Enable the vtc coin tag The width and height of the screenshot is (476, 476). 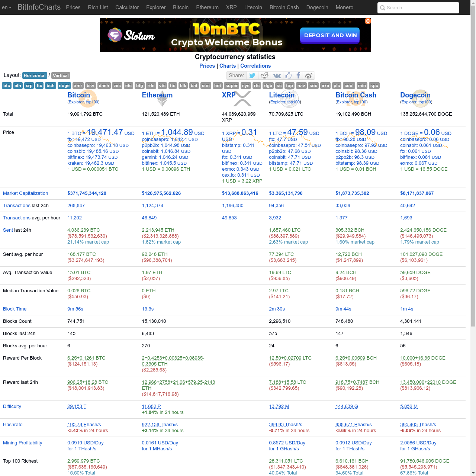[x=162, y=86]
